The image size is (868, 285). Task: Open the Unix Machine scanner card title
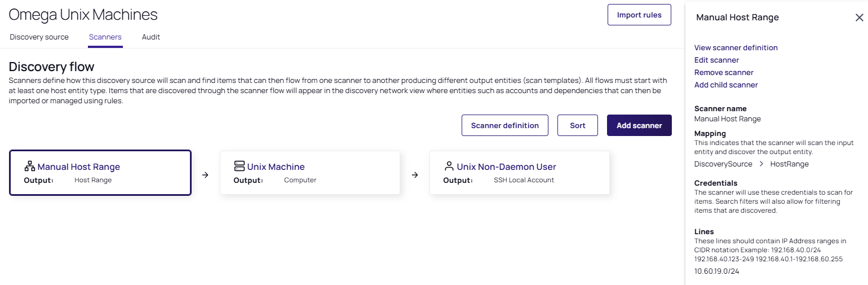point(276,166)
